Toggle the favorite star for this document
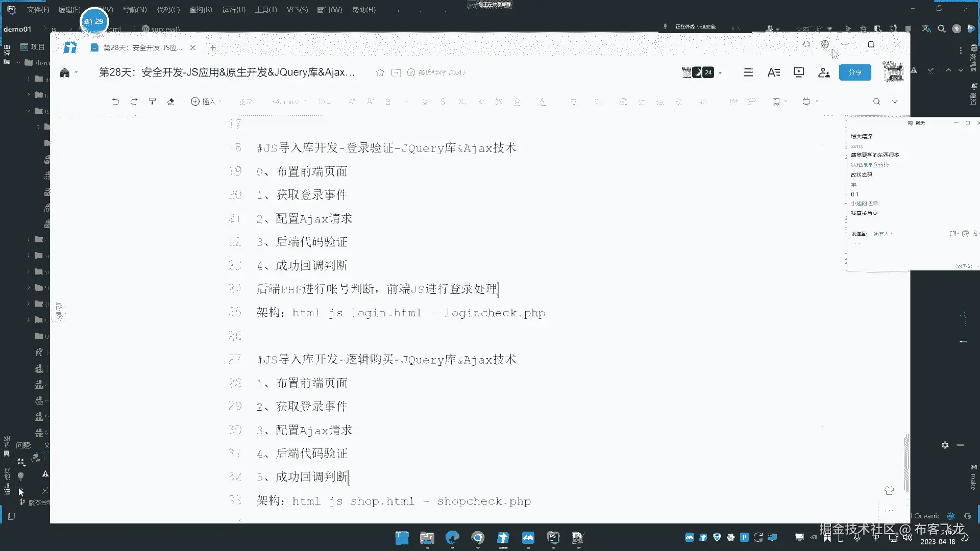This screenshot has height=551, width=980. (x=380, y=72)
